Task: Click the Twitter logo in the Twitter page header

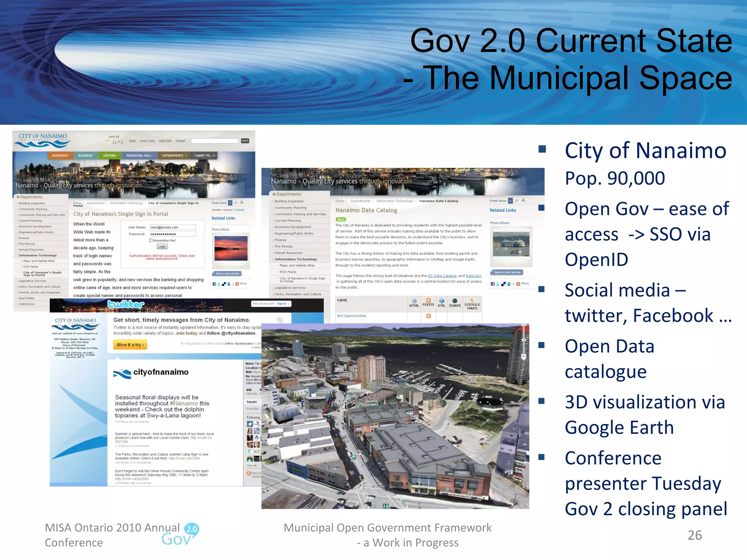Action: point(126,304)
